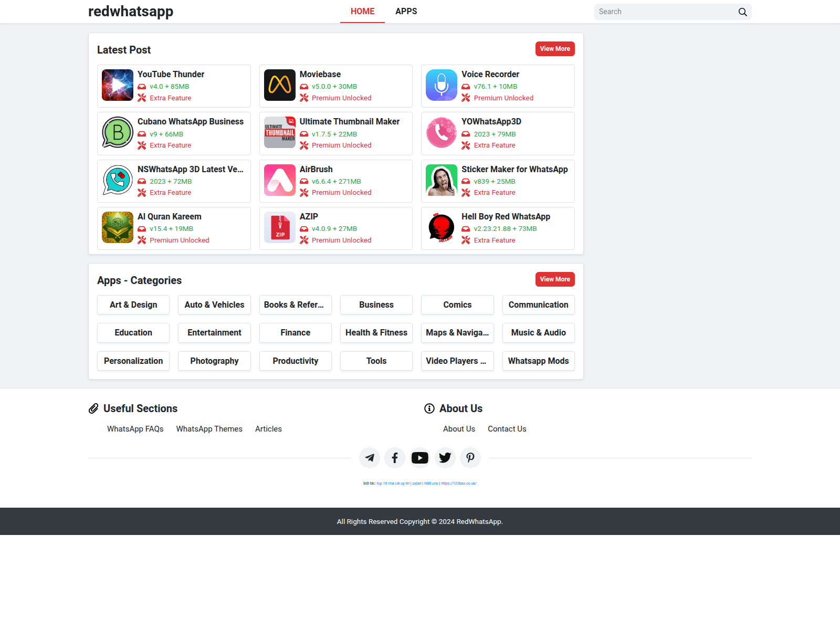Open Al Quran Kareem icon
Image resolution: width=840 pixels, height=630 pixels.
pyautogui.click(x=118, y=227)
